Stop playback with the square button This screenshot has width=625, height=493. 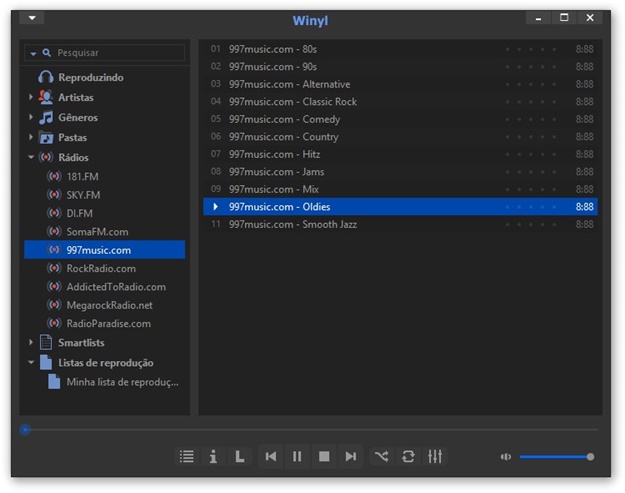[324, 456]
